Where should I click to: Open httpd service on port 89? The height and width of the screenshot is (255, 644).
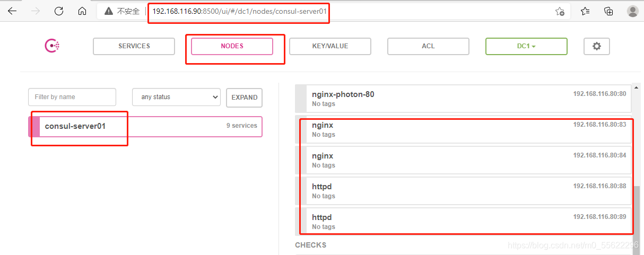click(x=463, y=222)
